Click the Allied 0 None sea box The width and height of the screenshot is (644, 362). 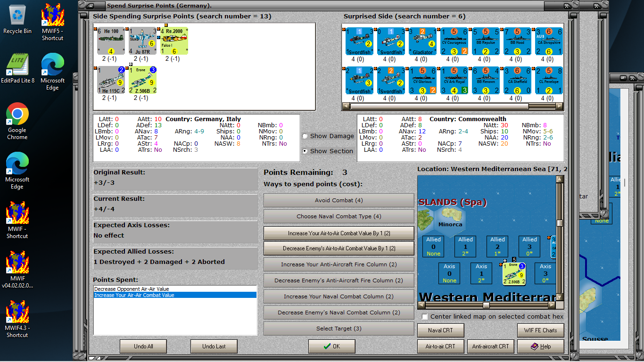[x=433, y=247]
